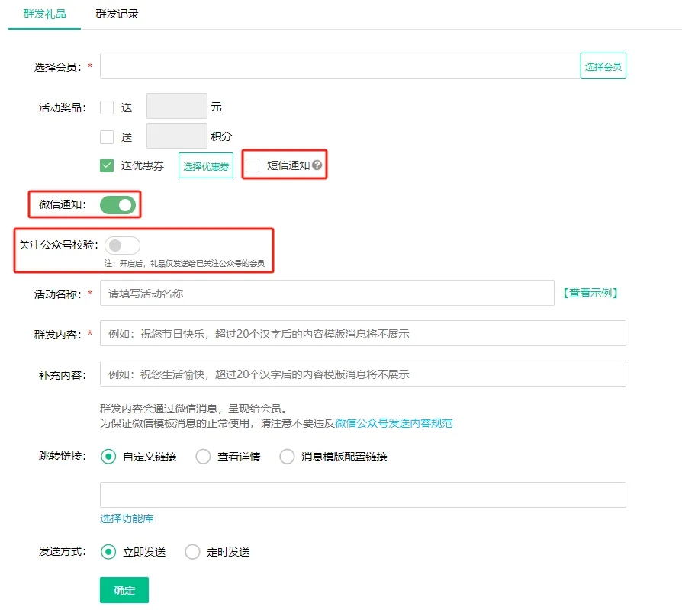The width and height of the screenshot is (682, 616).
Task: Click the SMS notification help question-mark icon
Action: tap(317, 165)
